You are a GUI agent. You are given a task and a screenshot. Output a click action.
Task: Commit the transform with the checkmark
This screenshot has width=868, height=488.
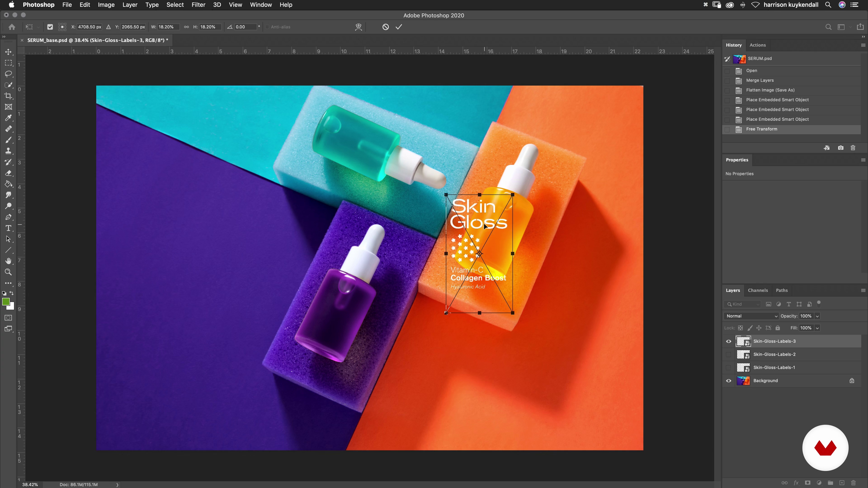point(399,27)
